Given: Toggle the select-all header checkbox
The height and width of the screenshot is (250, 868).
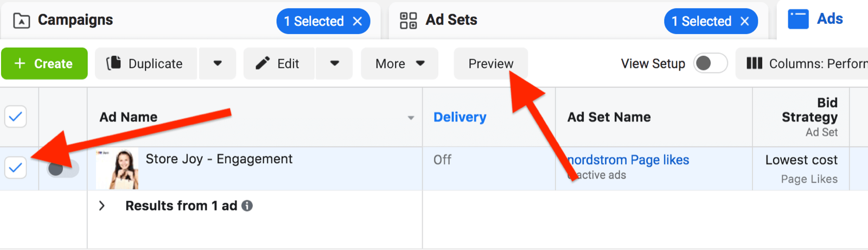Looking at the screenshot, I should (x=16, y=117).
